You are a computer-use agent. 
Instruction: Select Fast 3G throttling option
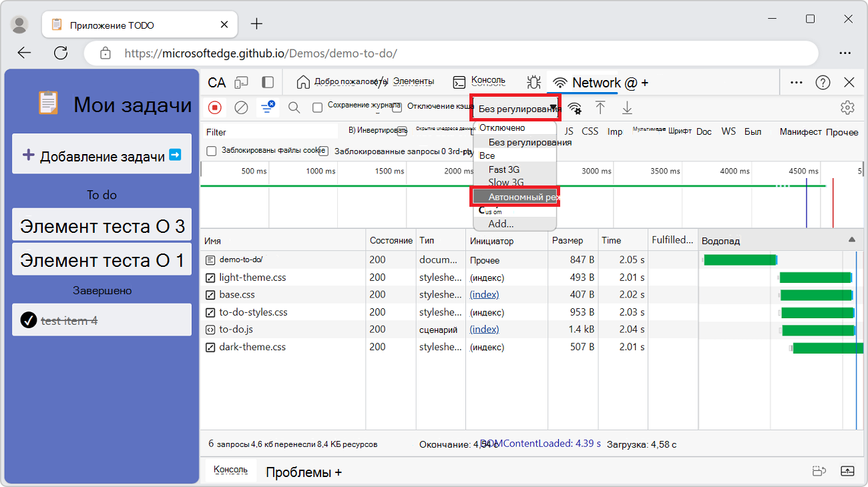click(x=503, y=169)
